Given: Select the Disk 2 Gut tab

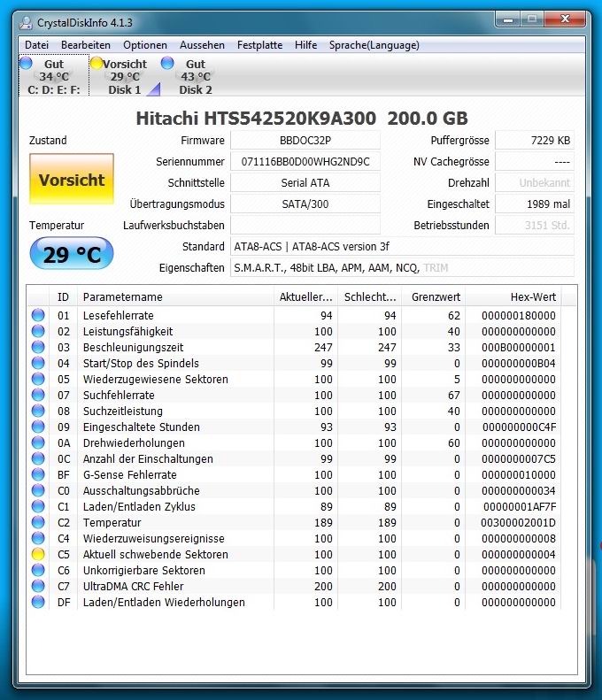Looking at the screenshot, I should pos(195,75).
